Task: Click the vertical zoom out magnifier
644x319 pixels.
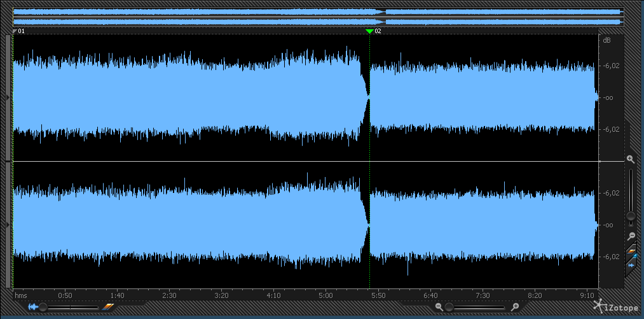Action: coord(631,236)
